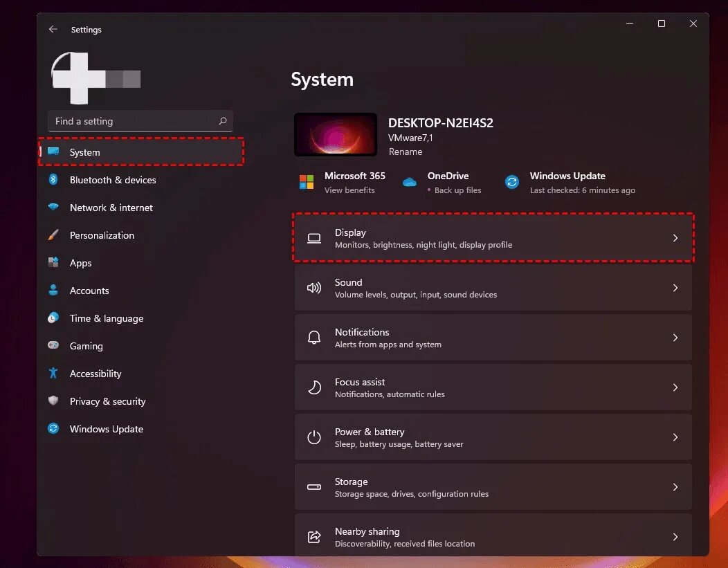Click the Accessibility figure icon

pos(53,373)
